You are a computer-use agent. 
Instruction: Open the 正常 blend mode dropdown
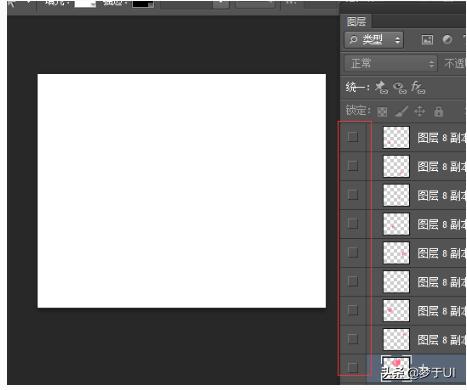pos(390,63)
